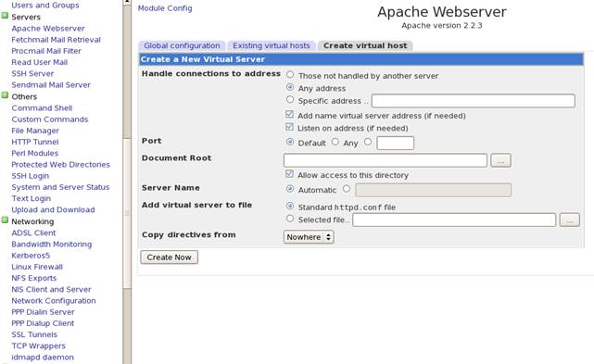Open Kerberos5 module

(31, 256)
